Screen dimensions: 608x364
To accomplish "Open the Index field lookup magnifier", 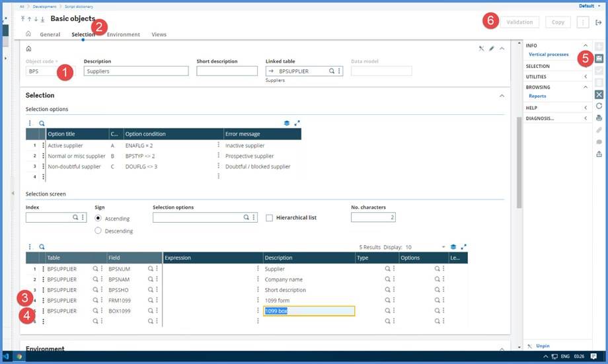I will pos(75,217).
